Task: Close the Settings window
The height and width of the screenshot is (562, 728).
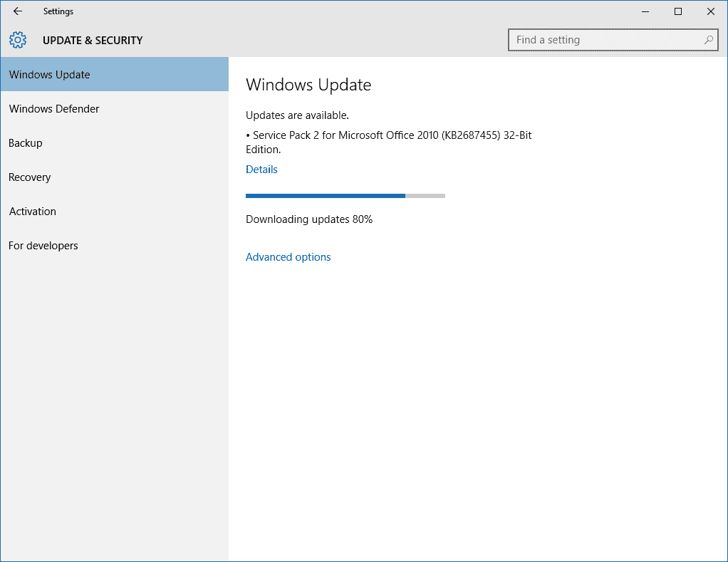Action: pyautogui.click(x=710, y=11)
